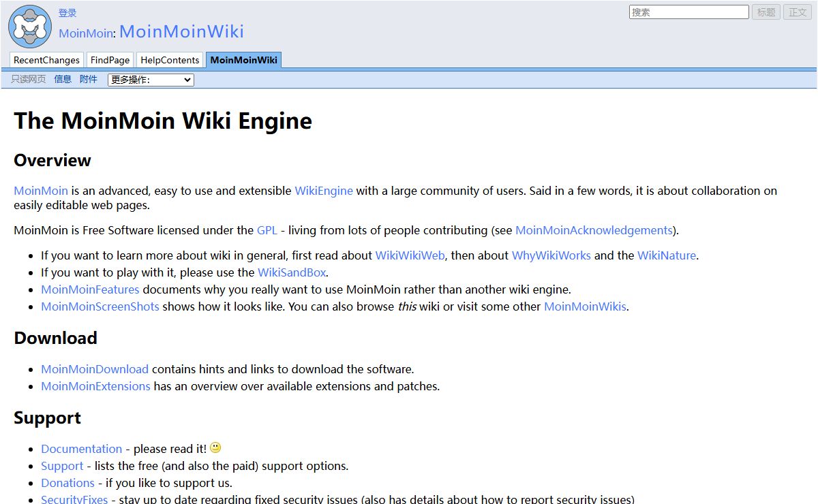Go to the HelpContents tab
This screenshot has height=504, width=818.
coord(170,60)
